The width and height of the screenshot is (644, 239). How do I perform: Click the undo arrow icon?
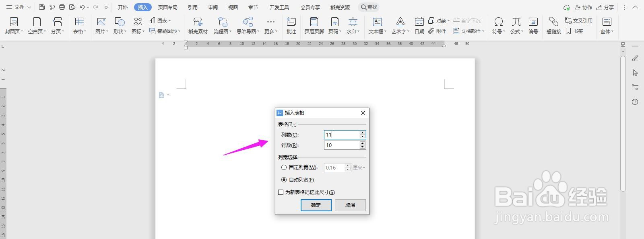click(x=82, y=7)
